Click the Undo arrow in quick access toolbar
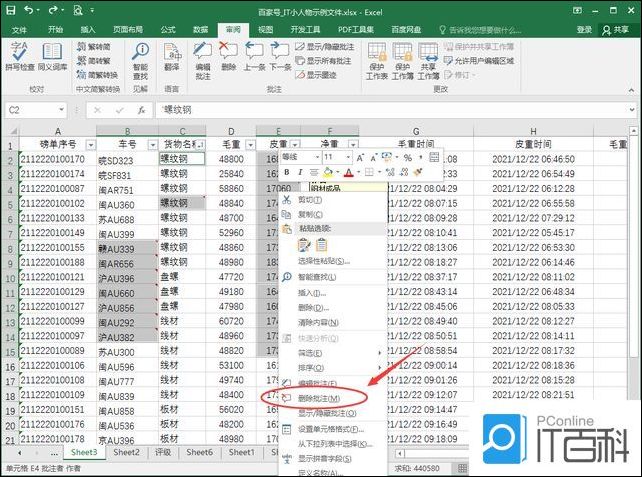 [29, 9]
